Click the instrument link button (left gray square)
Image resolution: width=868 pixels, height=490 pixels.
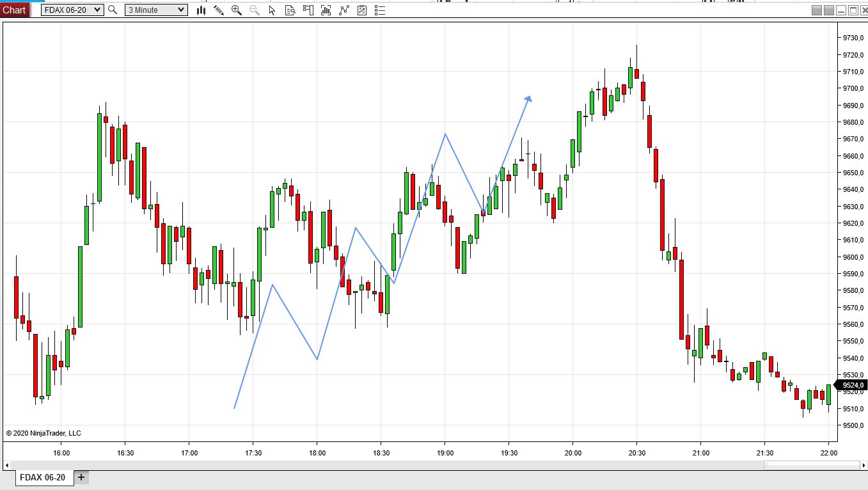(817, 10)
